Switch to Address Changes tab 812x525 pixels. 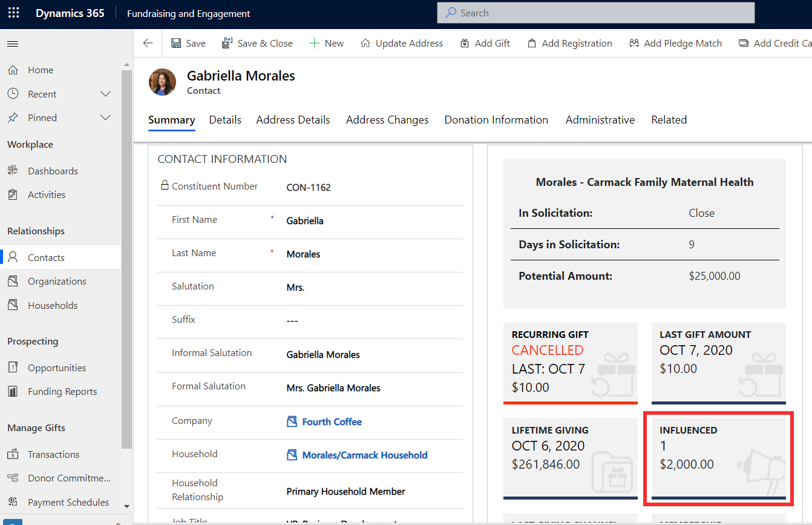[x=387, y=120]
